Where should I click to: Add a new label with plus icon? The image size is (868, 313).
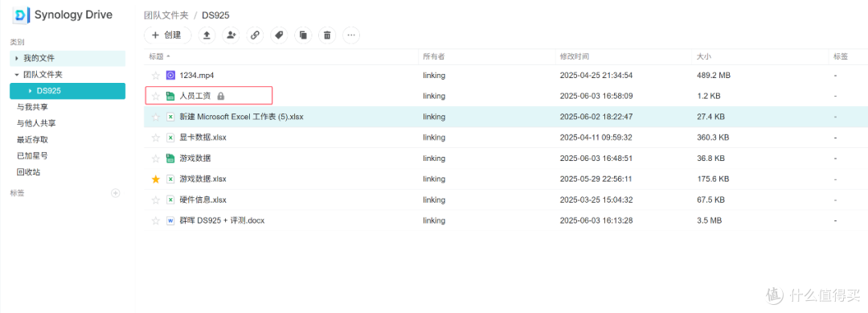click(115, 193)
